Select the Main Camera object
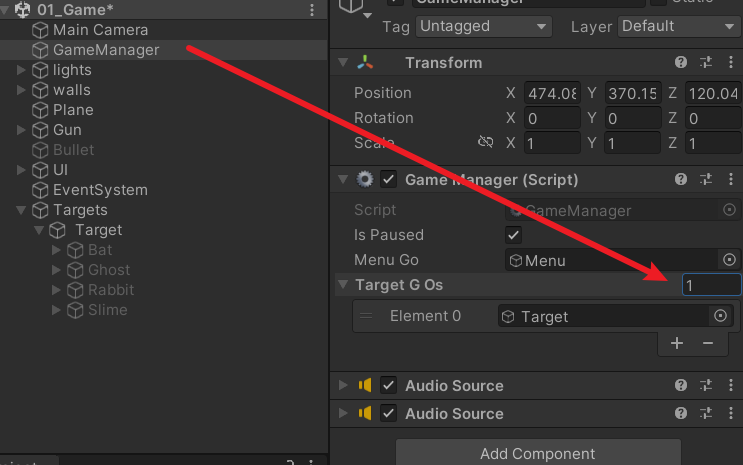 click(x=100, y=30)
